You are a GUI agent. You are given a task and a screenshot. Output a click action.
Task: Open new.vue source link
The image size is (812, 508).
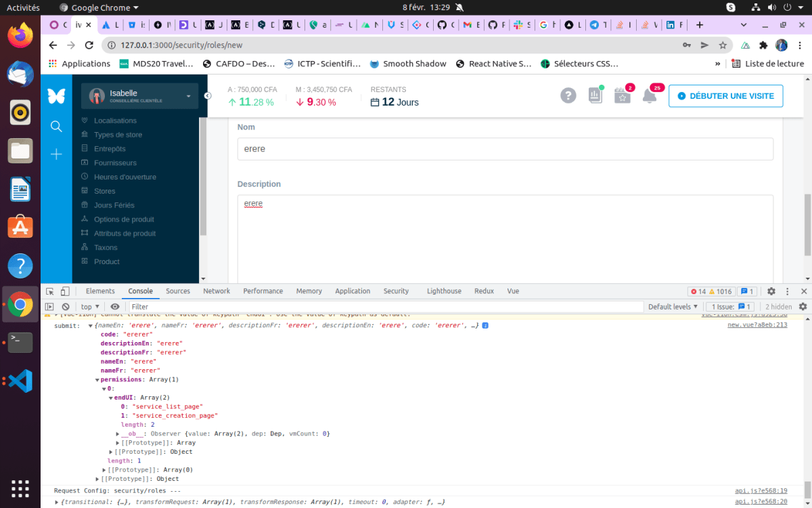pos(757,325)
